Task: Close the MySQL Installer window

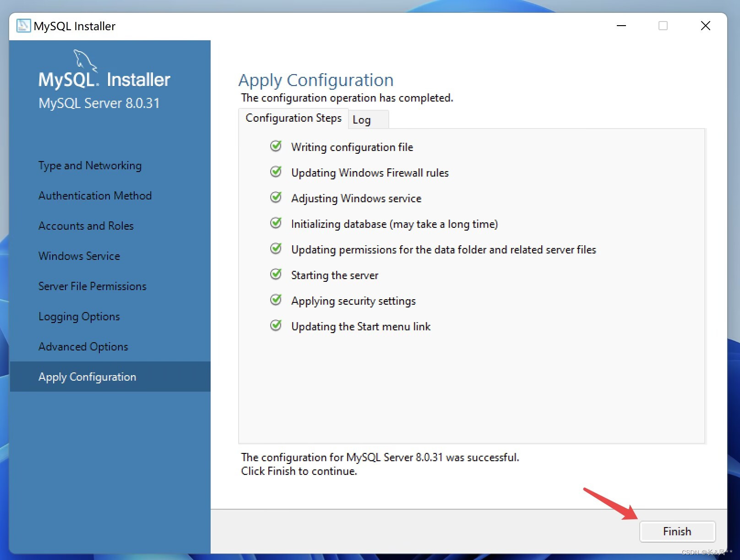Action: (706, 26)
